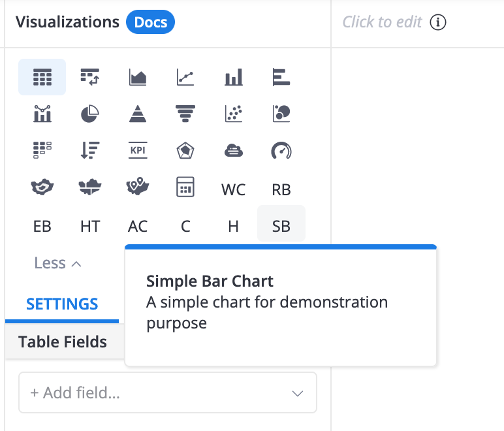The image size is (504, 431).
Task: Choose the Pivot Table visualization
Action: 90,77
